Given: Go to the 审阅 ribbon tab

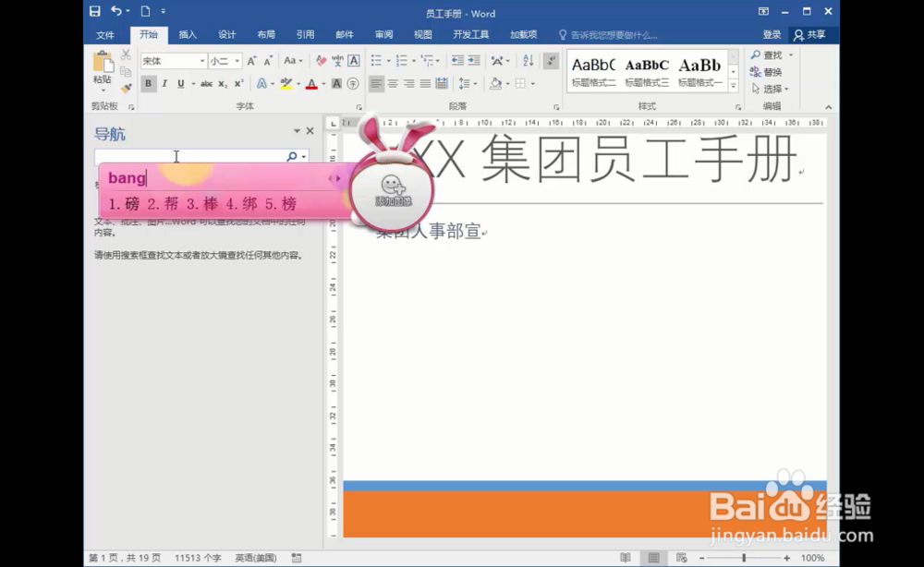Looking at the screenshot, I should click(x=383, y=35).
